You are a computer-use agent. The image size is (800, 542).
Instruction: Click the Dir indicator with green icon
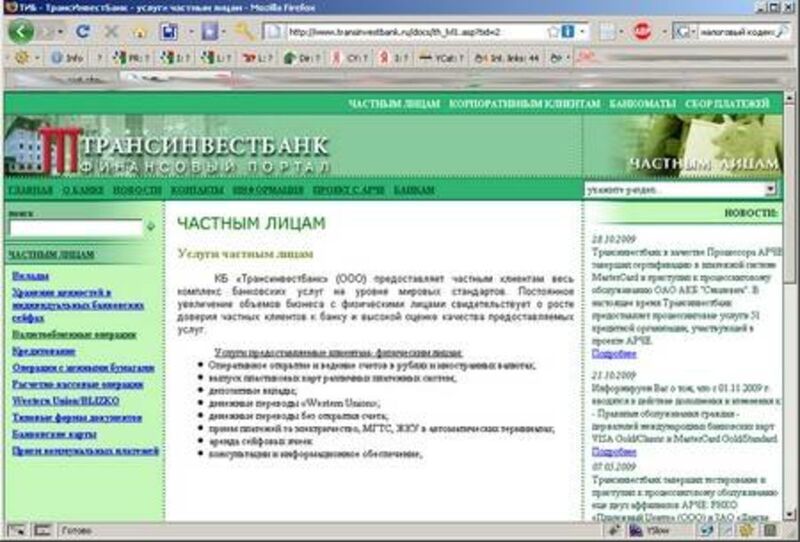pyautogui.click(x=302, y=58)
